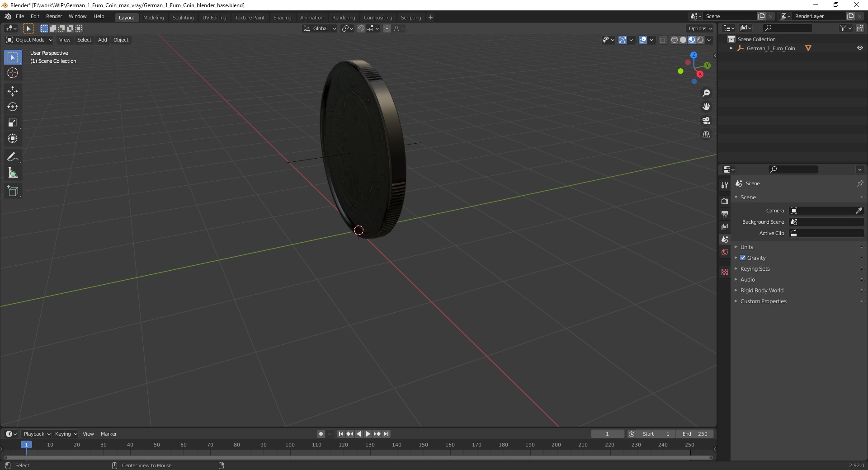
Task: Activate the Rotate tool
Action: (13, 107)
